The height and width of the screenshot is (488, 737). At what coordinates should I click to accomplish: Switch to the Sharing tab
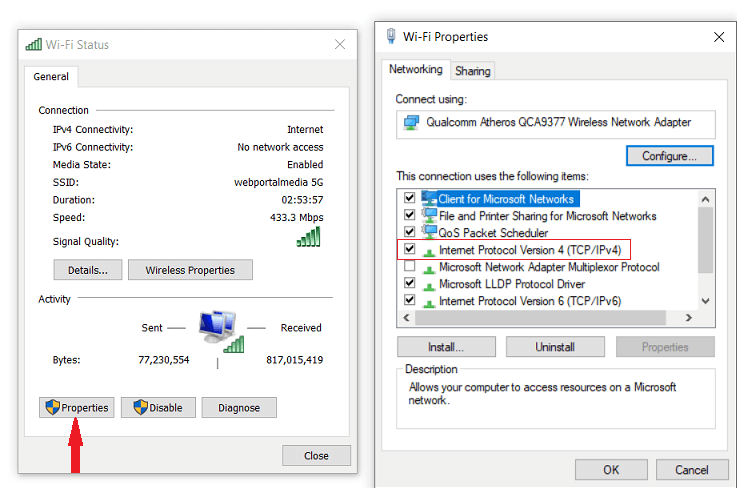tap(472, 71)
